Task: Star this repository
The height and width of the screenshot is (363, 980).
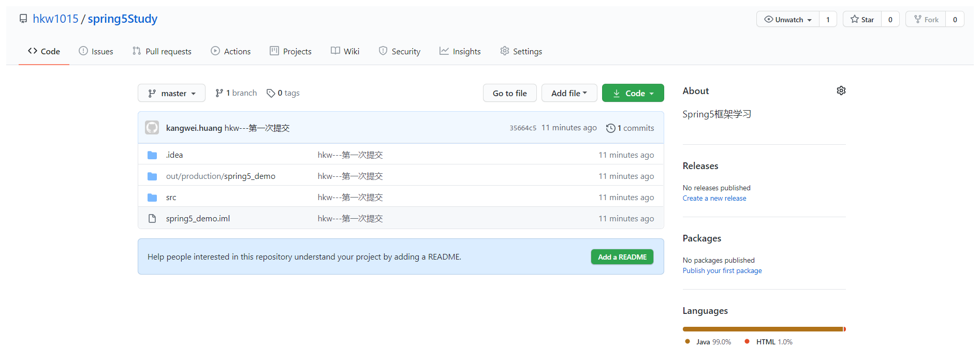Action: click(x=862, y=19)
